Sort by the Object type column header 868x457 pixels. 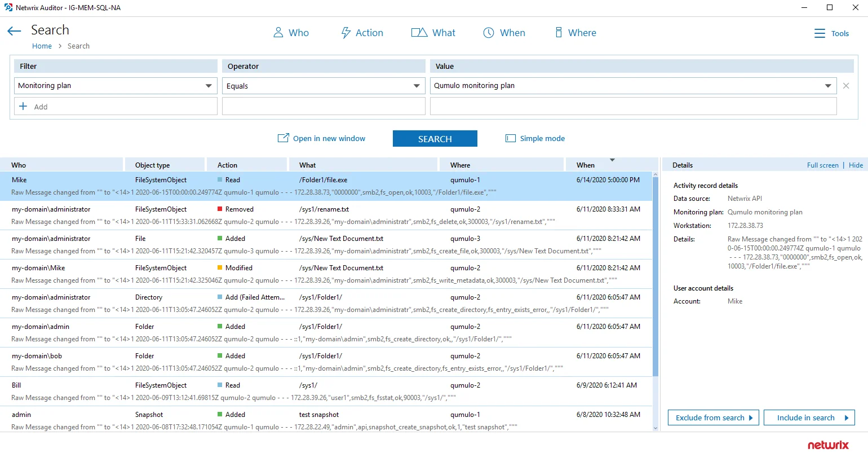pyautogui.click(x=165, y=165)
